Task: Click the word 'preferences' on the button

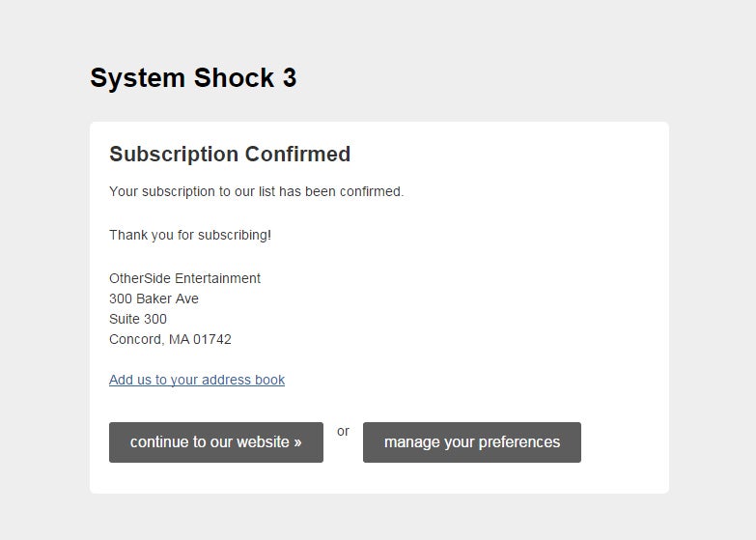Action: pyautogui.click(x=519, y=442)
